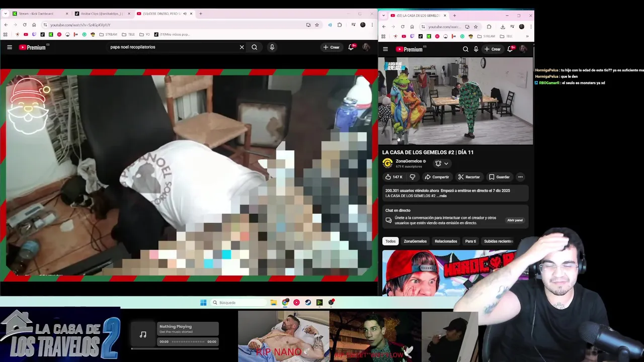Select the 'LA CASA DE LOS GEMELOS' tab
This screenshot has height=362, width=644.
(x=418, y=16)
